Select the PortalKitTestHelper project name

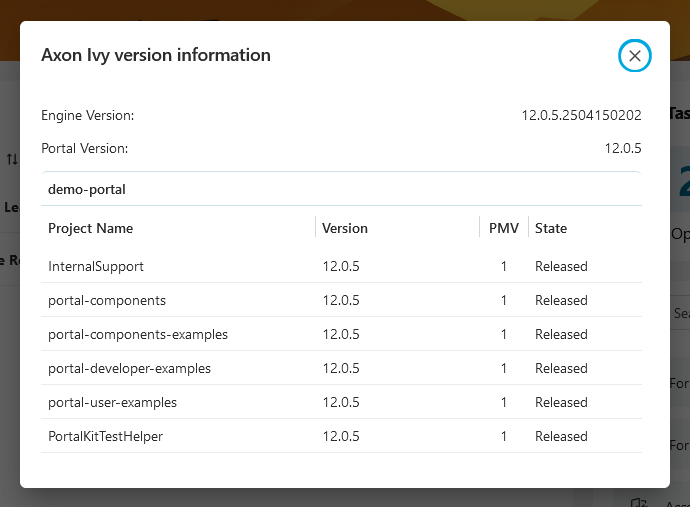[x=105, y=436]
